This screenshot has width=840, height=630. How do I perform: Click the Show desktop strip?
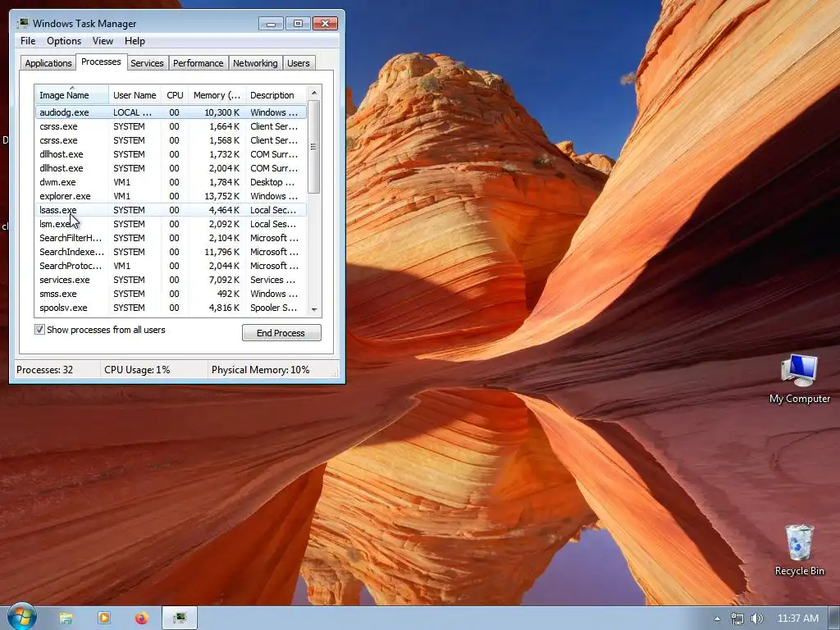coord(833,619)
